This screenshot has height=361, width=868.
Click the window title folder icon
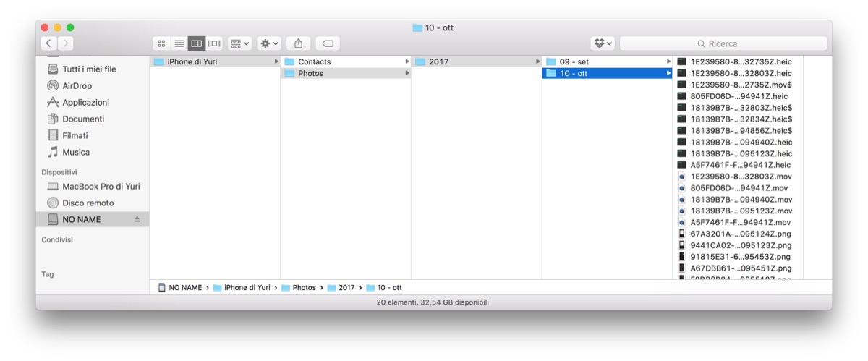pos(417,27)
